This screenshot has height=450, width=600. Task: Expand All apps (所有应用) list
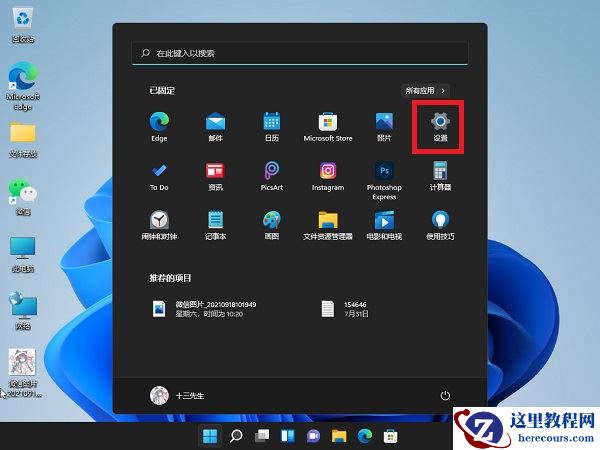(x=425, y=91)
